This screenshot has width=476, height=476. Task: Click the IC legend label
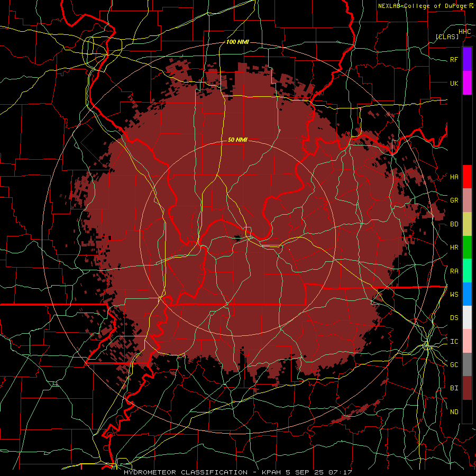[x=454, y=342]
